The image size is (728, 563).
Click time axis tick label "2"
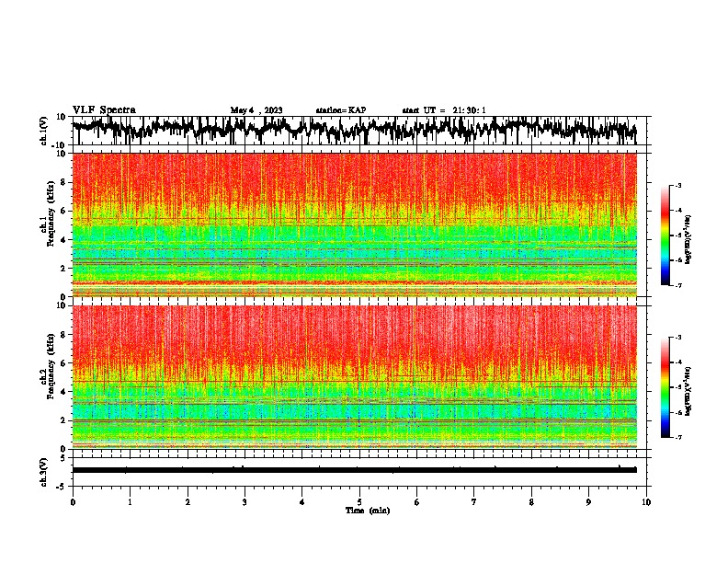(x=188, y=502)
